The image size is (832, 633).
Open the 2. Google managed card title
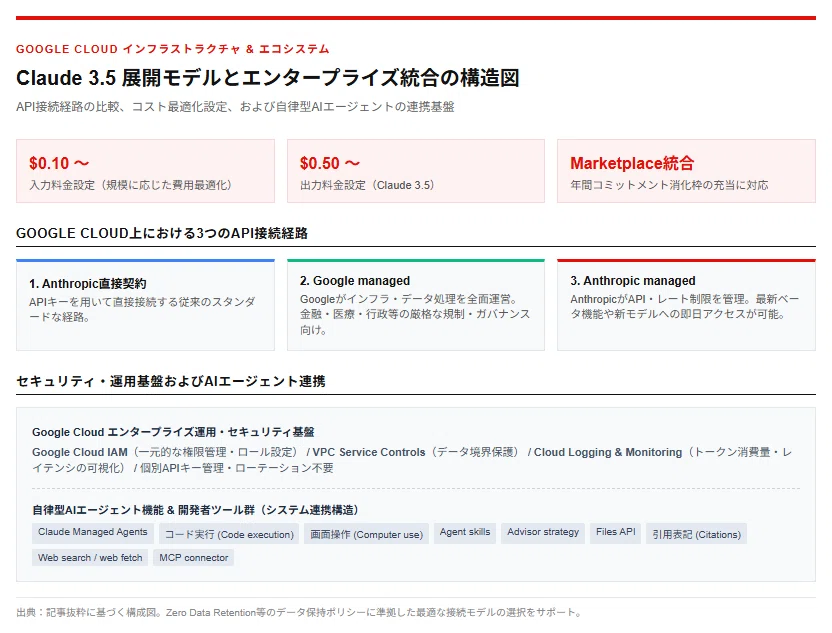(355, 281)
